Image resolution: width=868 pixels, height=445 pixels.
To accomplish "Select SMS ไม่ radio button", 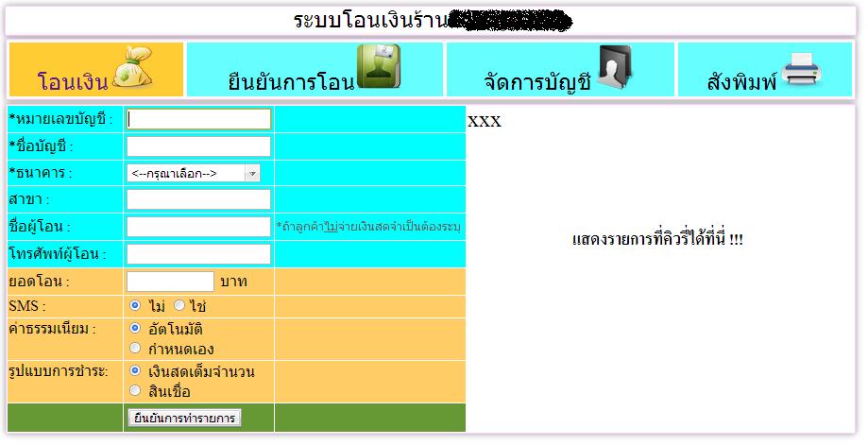I will [135, 305].
